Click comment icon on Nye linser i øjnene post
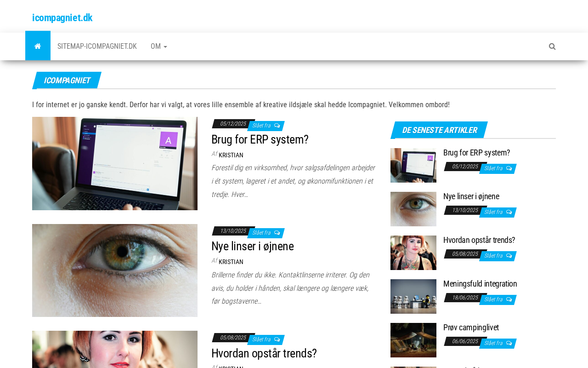This screenshot has width=588, height=368. point(277,233)
